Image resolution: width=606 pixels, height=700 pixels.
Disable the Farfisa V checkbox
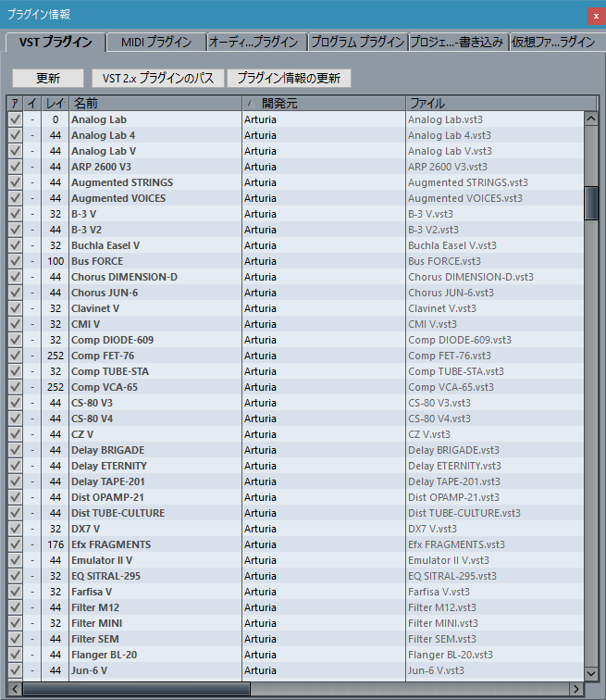(x=15, y=592)
